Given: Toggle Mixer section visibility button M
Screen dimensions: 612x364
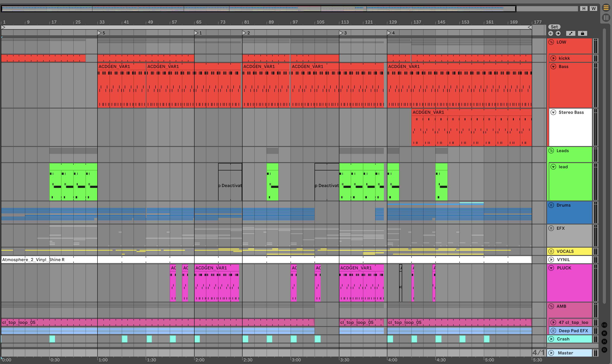Looking at the screenshot, I should 604,342.
